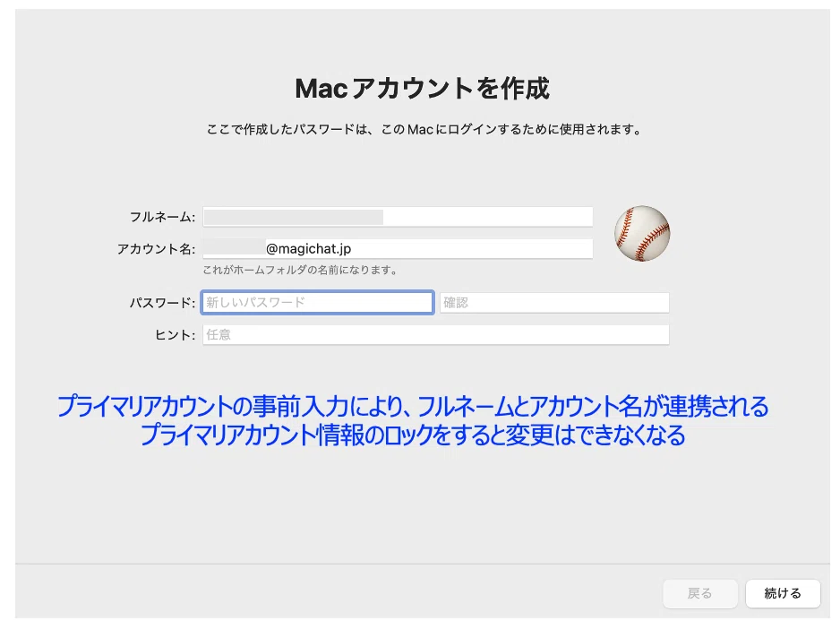Click the 確認 password confirmation field
The image size is (840, 629).
pos(554,303)
